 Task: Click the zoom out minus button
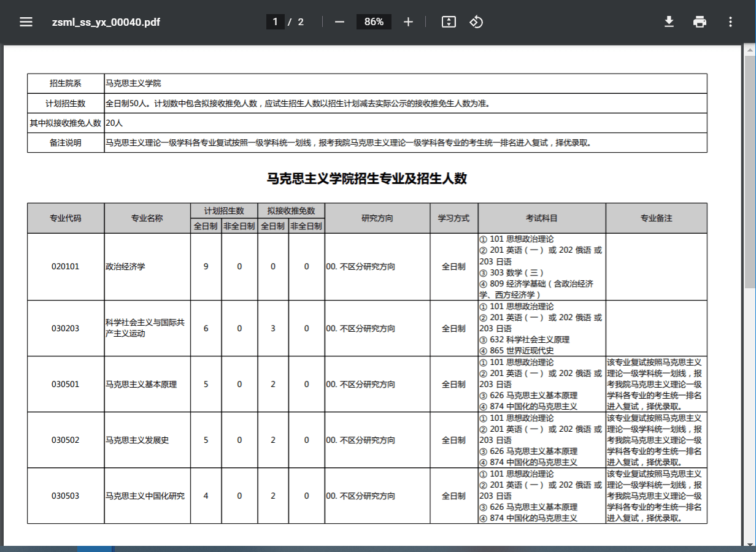click(339, 22)
